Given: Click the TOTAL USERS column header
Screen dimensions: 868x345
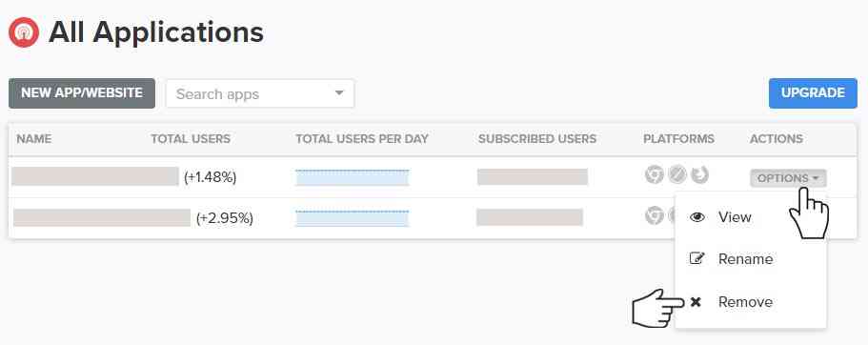Looking at the screenshot, I should [x=191, y=139].
